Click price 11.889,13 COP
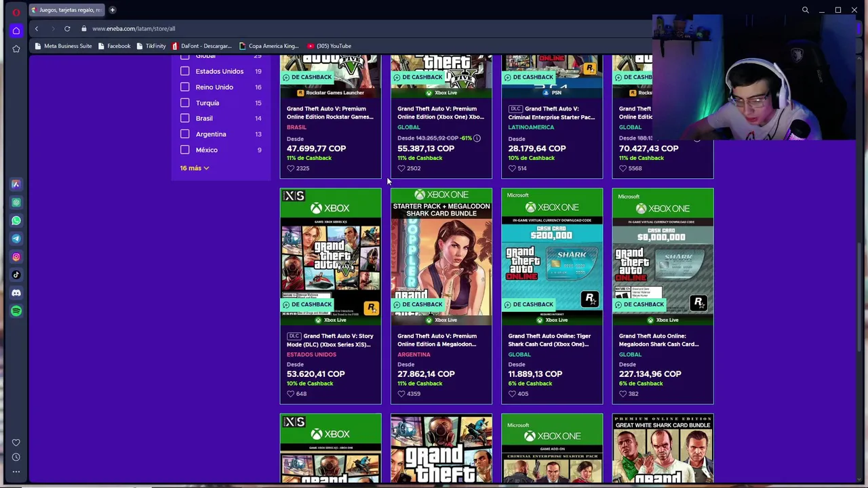 point(535,374)
